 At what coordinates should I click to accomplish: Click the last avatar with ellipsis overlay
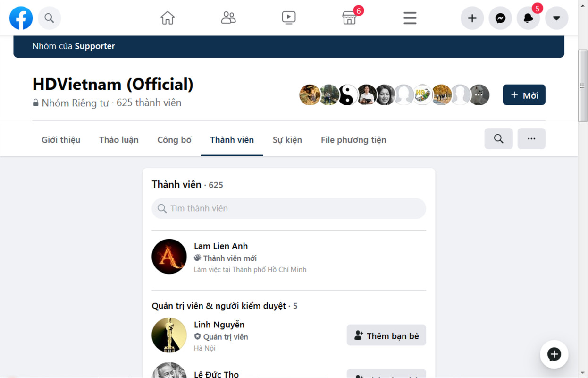click(x=479, y=95)
